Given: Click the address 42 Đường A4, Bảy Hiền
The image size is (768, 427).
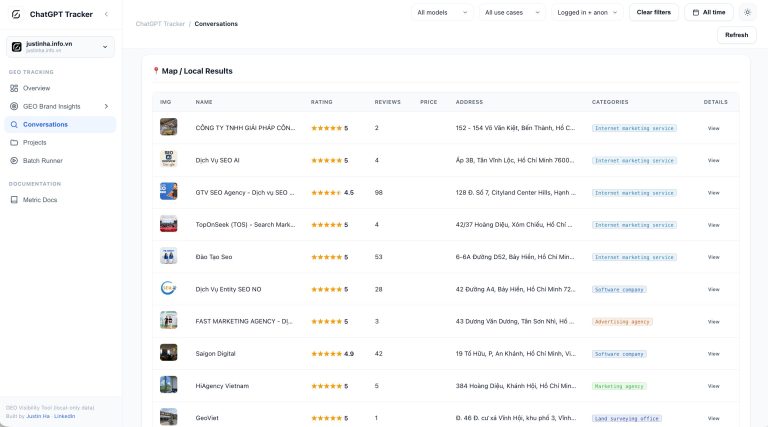Looking at the screenshot, I should pyautogui.click(x=515, y=289).
